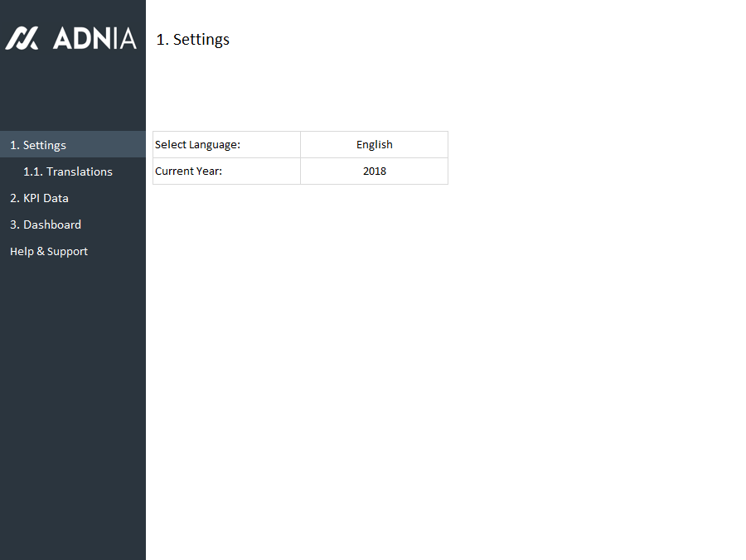
Task: Open the 2. KPI Data page
Action: click(39, 198)
